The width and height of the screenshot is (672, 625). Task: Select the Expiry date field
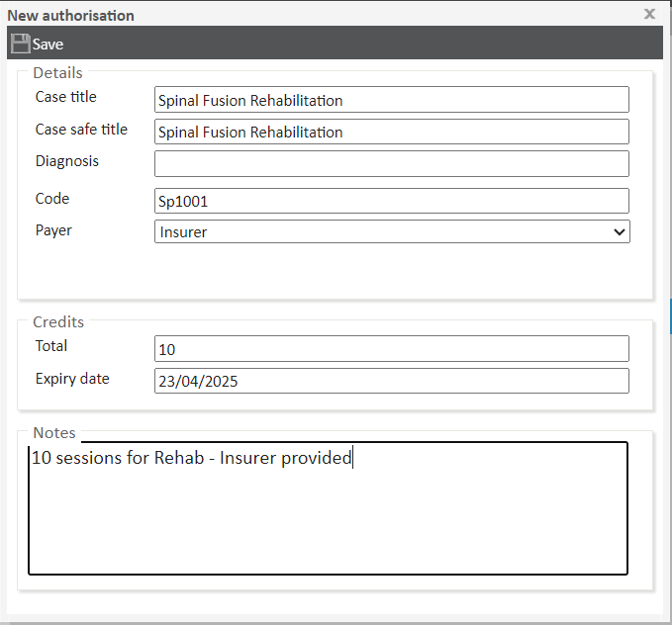click(391, 381)
